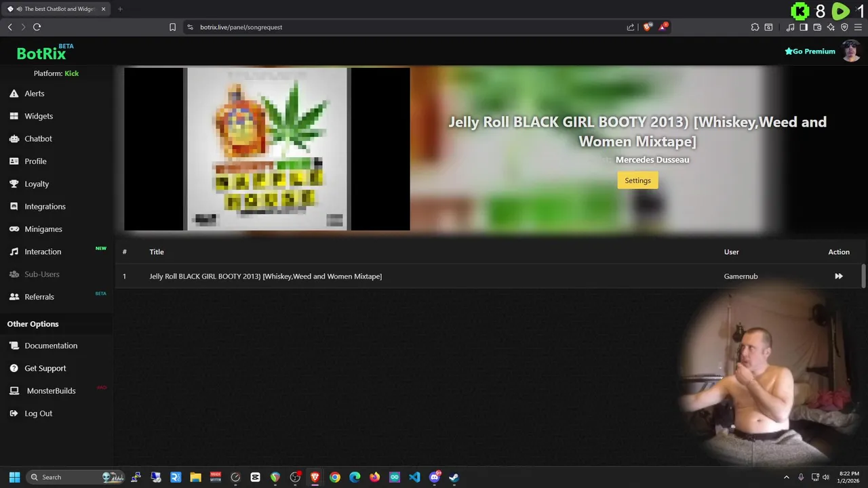The image size is (868, 488).
Task: Open Steam from taskbar
Action: (x=454, y=477)
